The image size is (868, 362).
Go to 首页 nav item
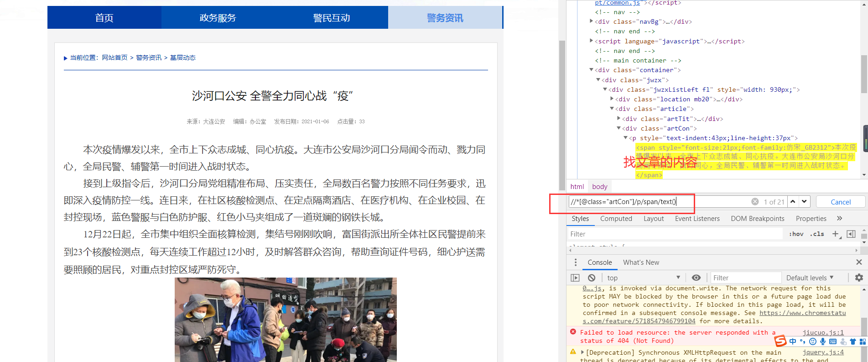point(104,17)
